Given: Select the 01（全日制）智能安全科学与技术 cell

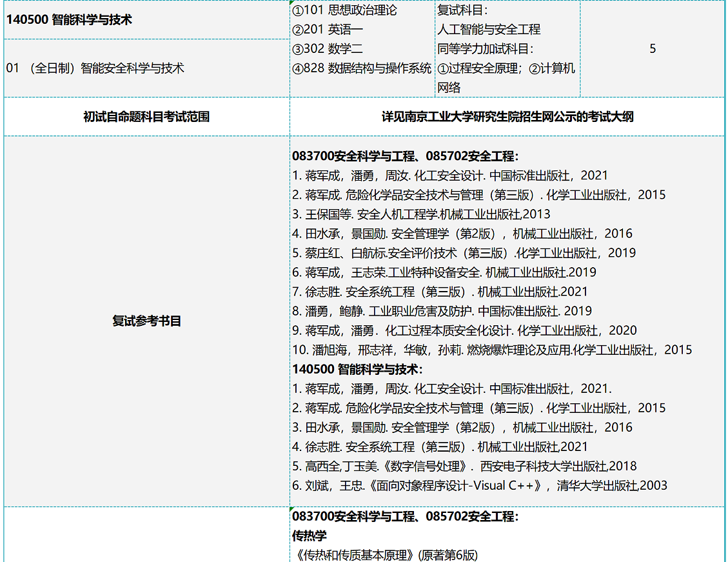Looking at the screenshot, I should click(95, 68).
